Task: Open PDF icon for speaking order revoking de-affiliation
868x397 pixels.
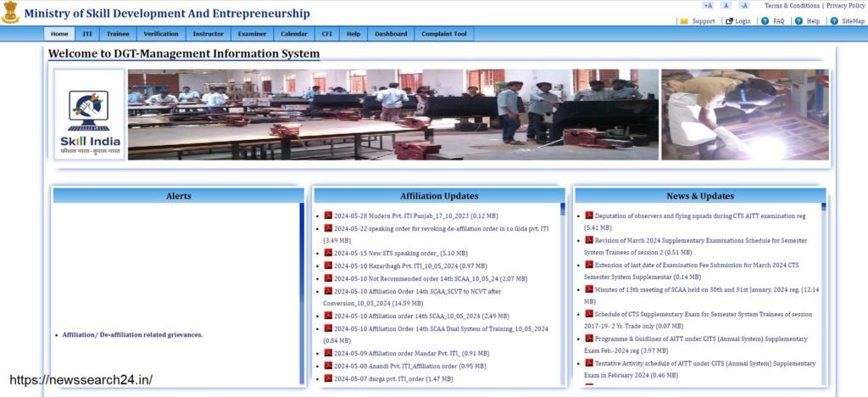Action: point(328,228)
